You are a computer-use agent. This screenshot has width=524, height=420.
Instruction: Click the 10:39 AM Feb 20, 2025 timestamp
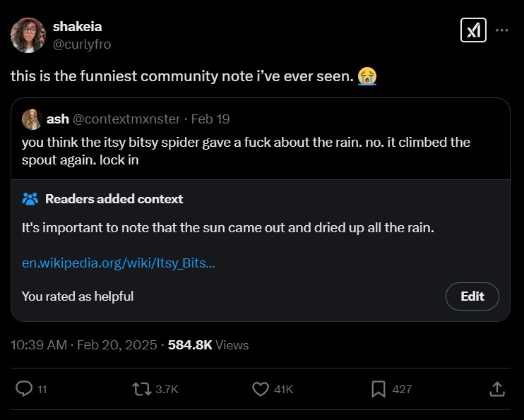tap(83, 344)
